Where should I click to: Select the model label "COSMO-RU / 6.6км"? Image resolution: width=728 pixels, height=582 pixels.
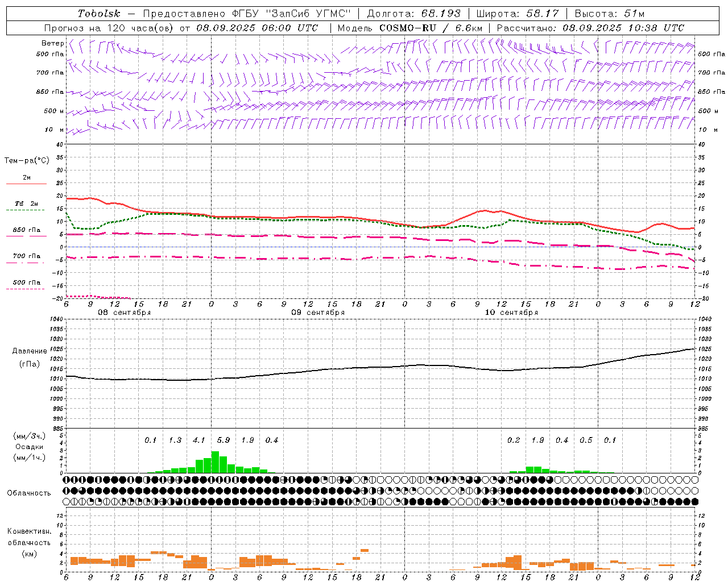coord(431,28)
